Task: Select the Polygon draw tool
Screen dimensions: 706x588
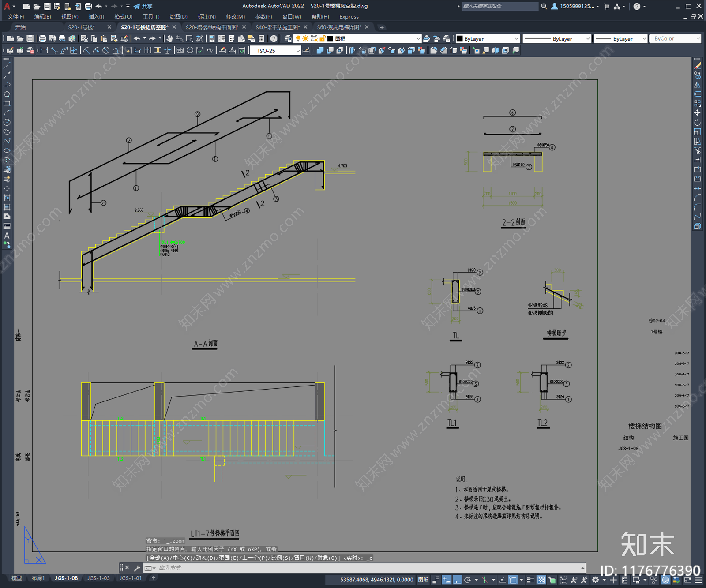Action: coord(7,94)
